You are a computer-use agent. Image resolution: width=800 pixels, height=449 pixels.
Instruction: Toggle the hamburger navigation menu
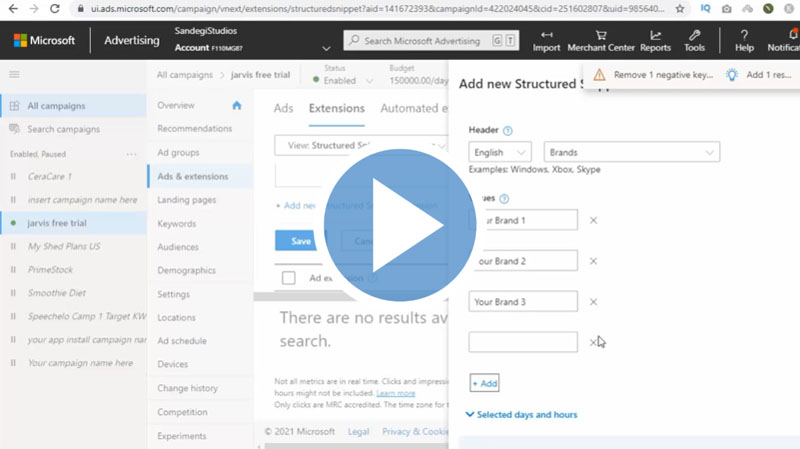tap(14, 74)
